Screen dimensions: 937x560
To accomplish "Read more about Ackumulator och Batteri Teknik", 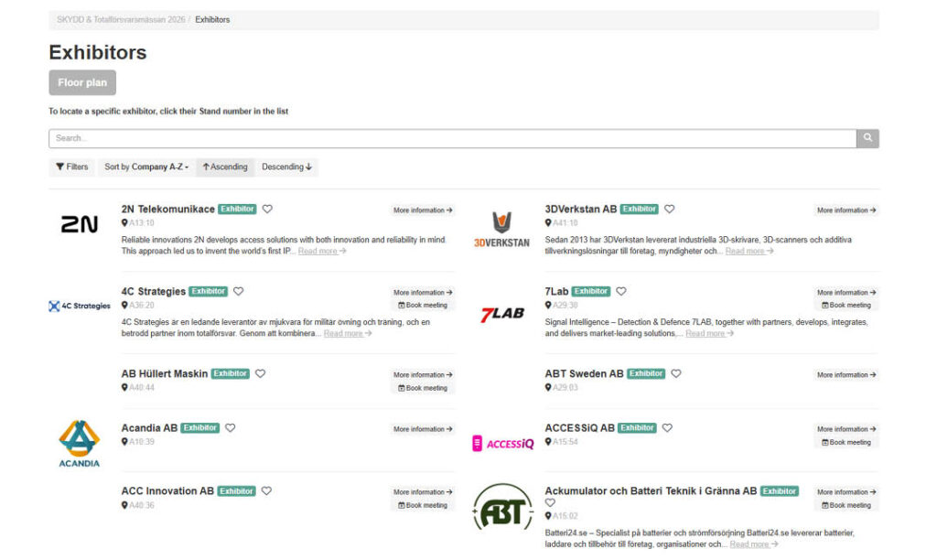I will pos(754,545).
